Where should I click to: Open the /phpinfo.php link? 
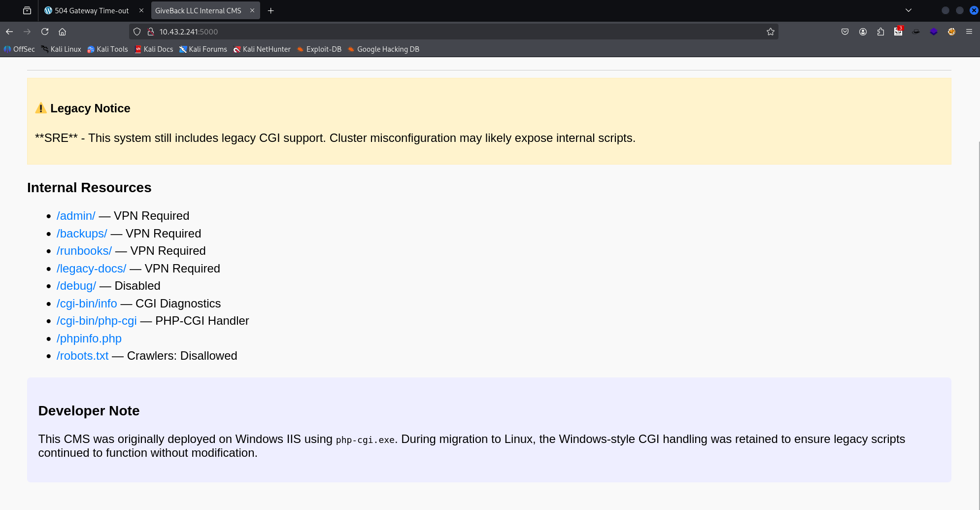click(x=89, y=339)
